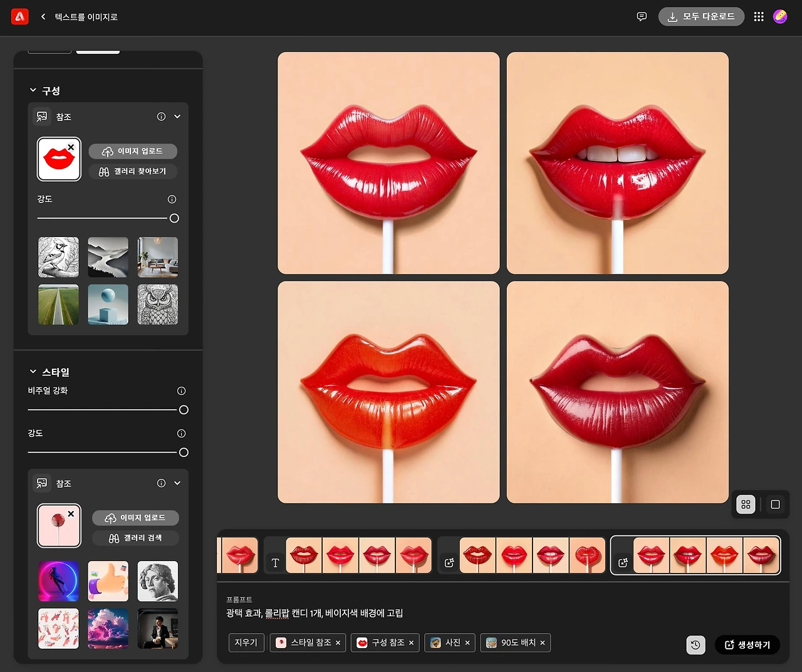Viewport: 802px width, 672px height.
Task: Select the highlighted history group's generate icon
Action: click(623, 563)
